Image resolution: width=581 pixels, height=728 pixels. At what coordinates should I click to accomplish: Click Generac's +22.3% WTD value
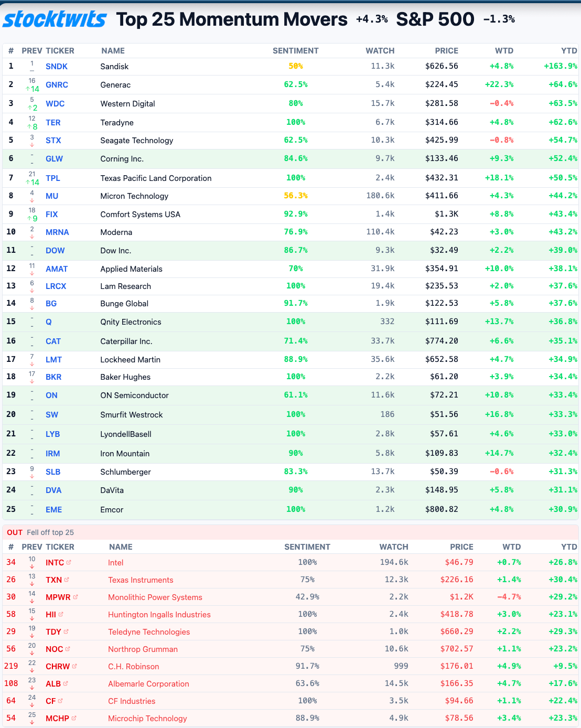pyautogui.click(x=499, y=85)
